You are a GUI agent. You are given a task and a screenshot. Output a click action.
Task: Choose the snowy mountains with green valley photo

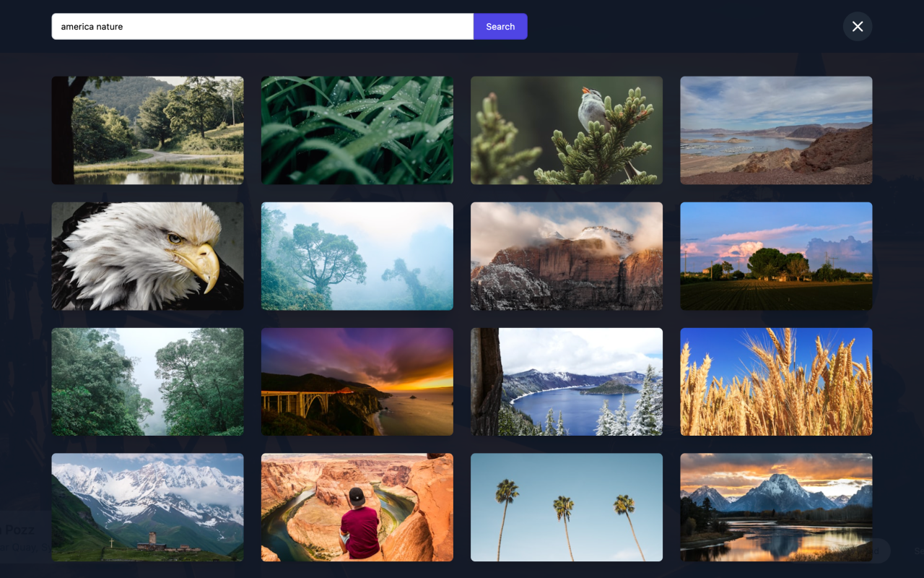pyautogui.click(x=148, y=507)
